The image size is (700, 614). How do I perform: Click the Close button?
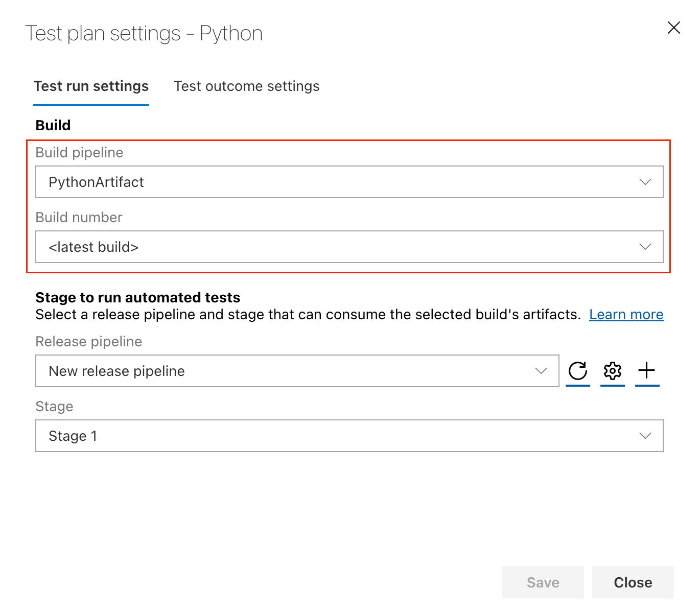633,582
